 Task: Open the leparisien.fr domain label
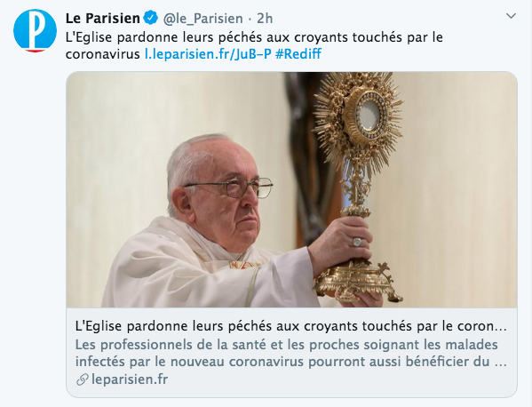click(x=130, y=379)
